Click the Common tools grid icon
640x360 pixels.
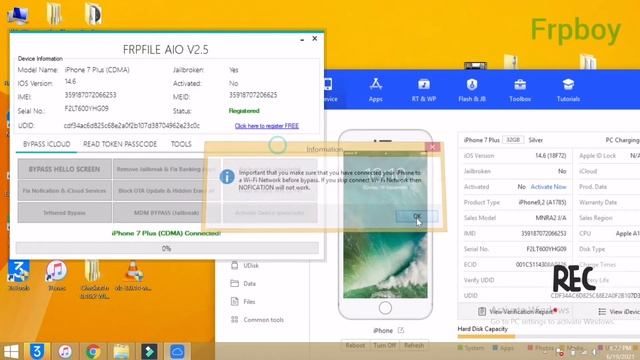coord(234,320)
